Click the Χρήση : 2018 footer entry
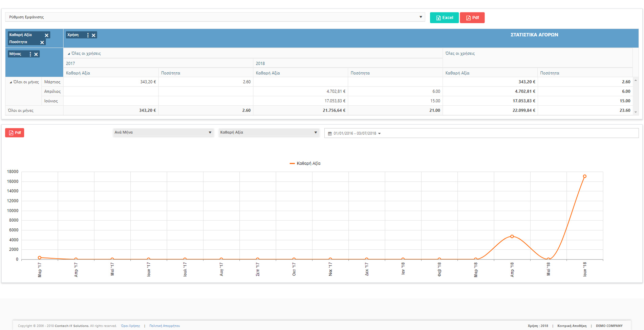Viewport: 644px width, 330px height. pos(538,326)
